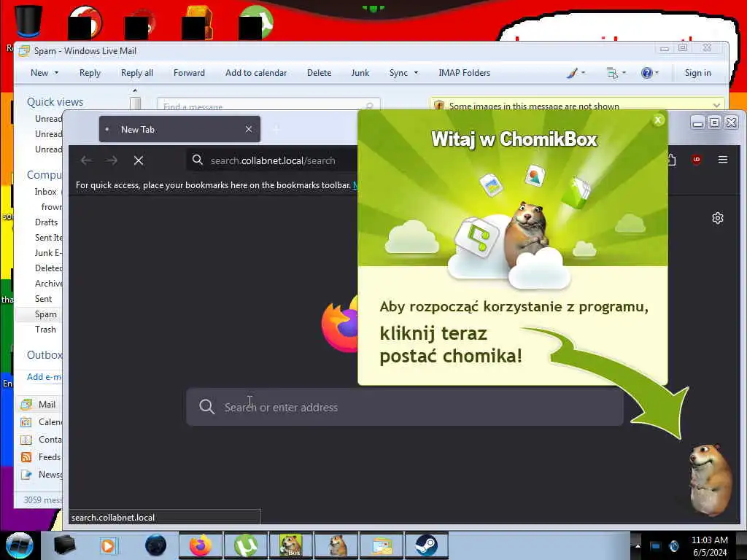Close the ChomikBox welcome popup

click(x=658, y=120)
